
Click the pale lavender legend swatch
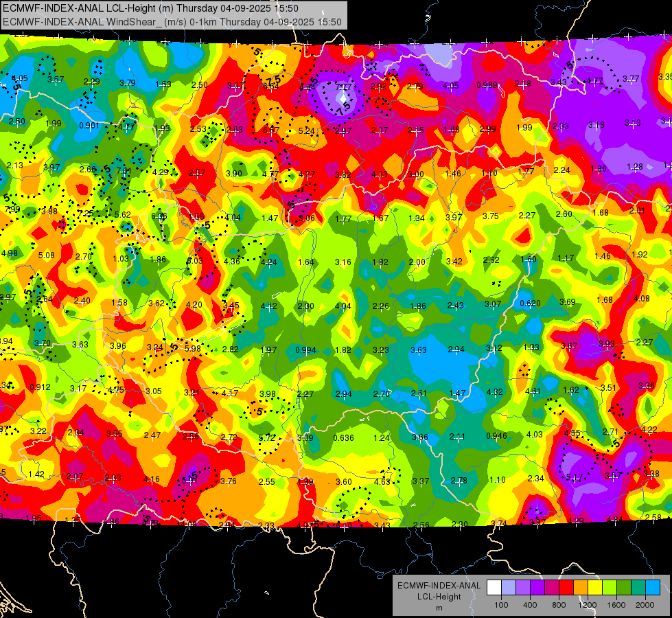[508, 588]
